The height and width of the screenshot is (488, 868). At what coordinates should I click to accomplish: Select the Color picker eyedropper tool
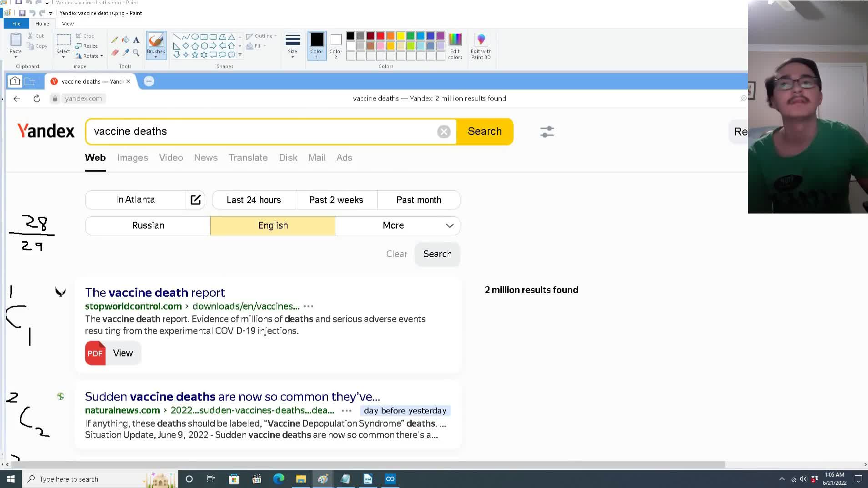[x=125, y=53]
